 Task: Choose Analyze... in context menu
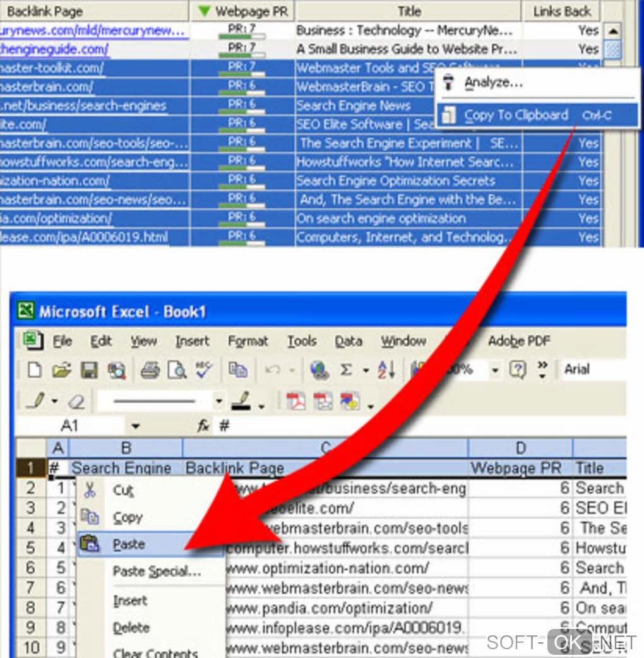tap(537, 83)
